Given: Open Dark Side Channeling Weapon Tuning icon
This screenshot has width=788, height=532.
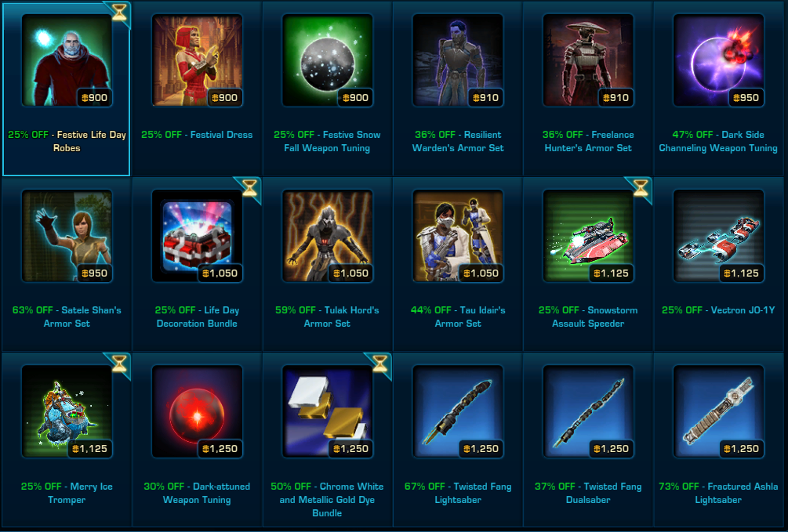Looking at the screenshot, I should coord(718,60).
